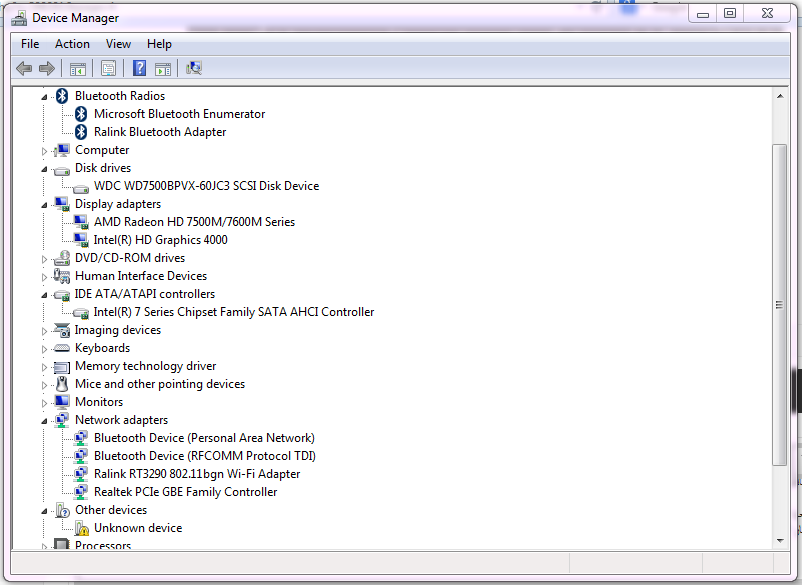The width and height of the screenshot is (802, 585).
Task: Select Realtek PCIe GBE Family Controller
Action: 185,492
